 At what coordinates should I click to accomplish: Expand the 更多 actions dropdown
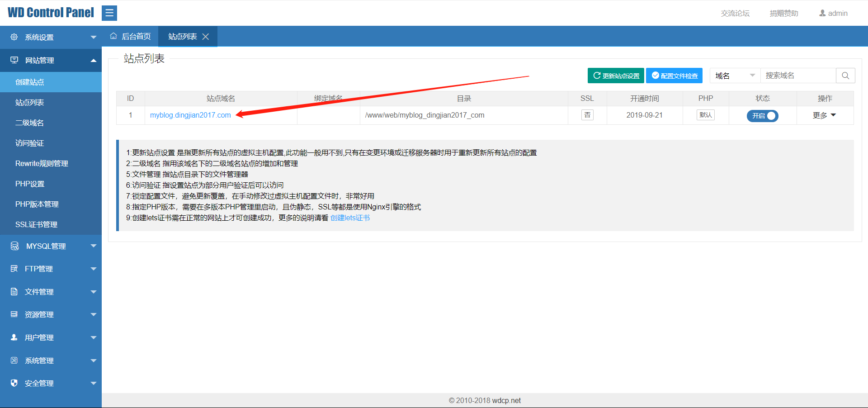(x=824, y=115)
